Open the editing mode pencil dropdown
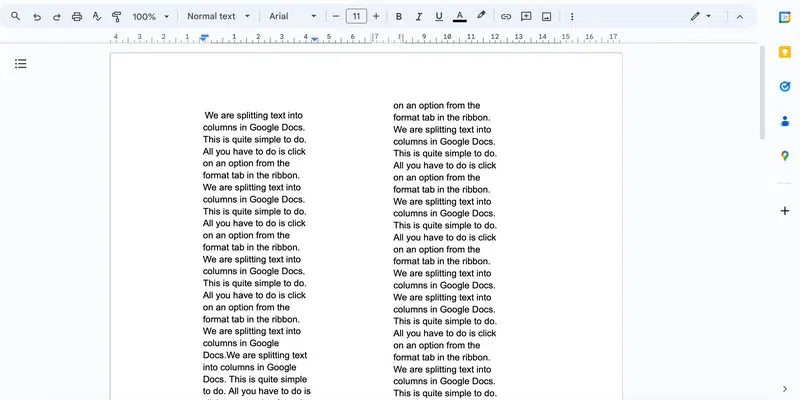The height and width of the screenshot is (400, 800). pos(701,16)
